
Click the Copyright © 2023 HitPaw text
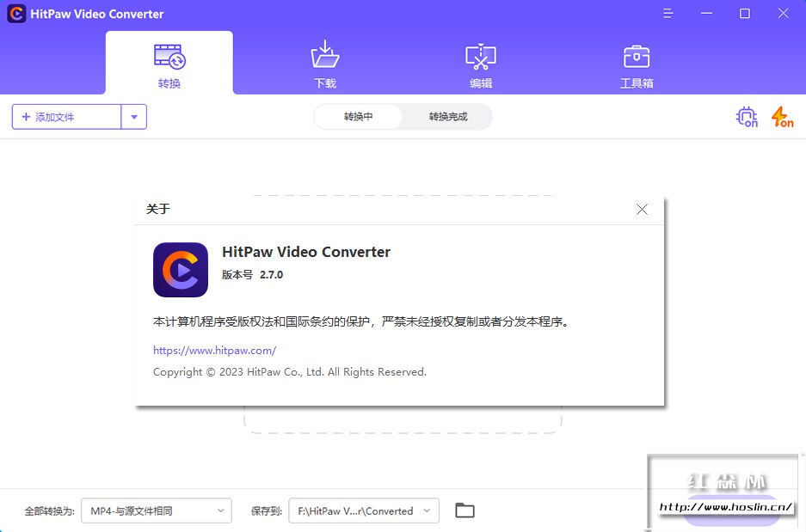[x=290, y=372]
